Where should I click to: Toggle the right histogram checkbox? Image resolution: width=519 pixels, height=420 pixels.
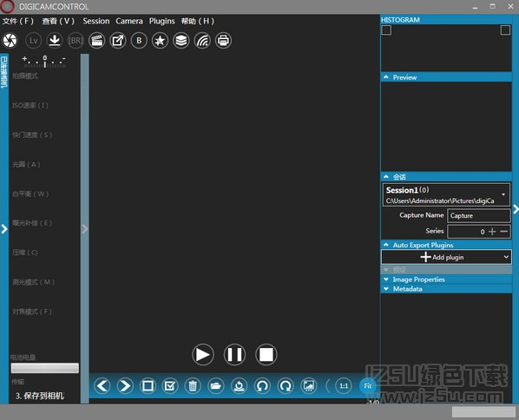[505, 30]
